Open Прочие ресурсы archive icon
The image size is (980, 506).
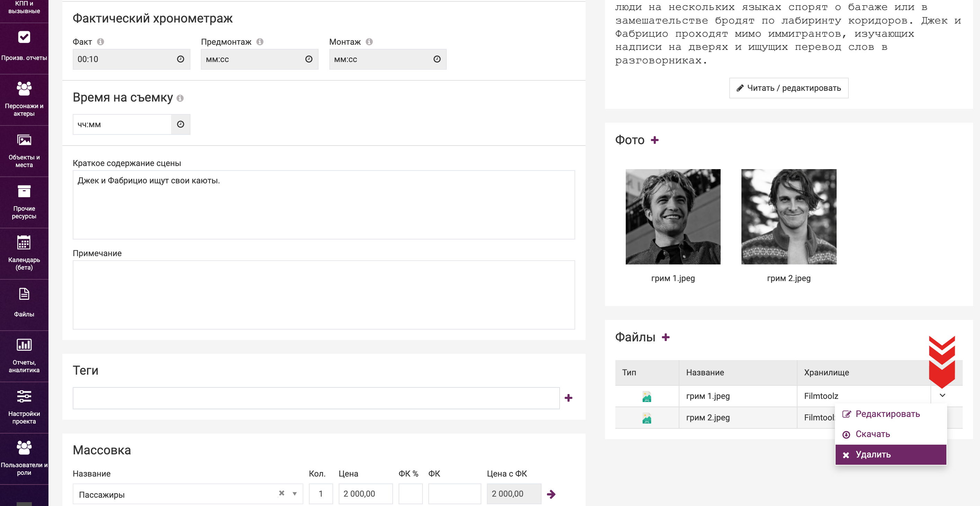point(24,192)
